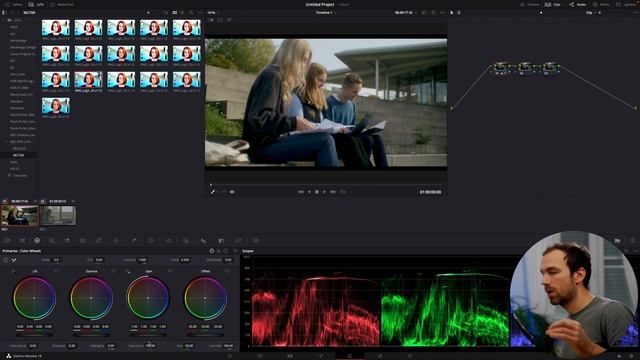Open the HDR grade palette
The image size is (640, 360).
click(52, 241)
